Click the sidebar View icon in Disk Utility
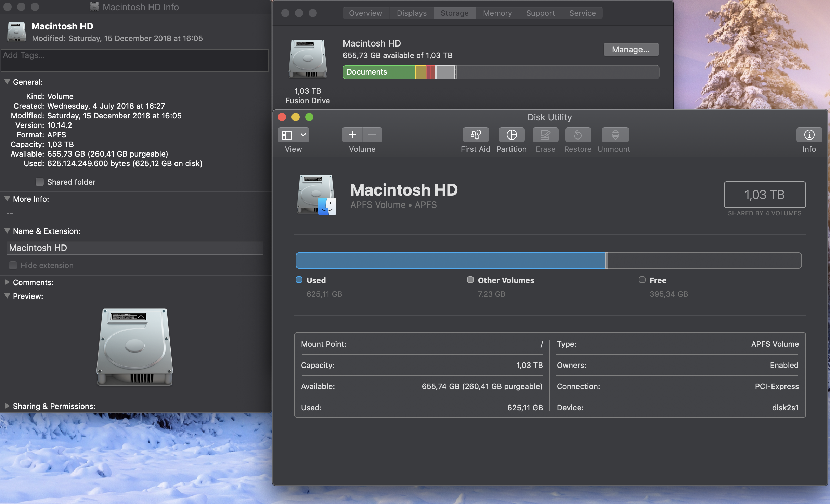This screenshot has height=504, width=830. [287, 135]
